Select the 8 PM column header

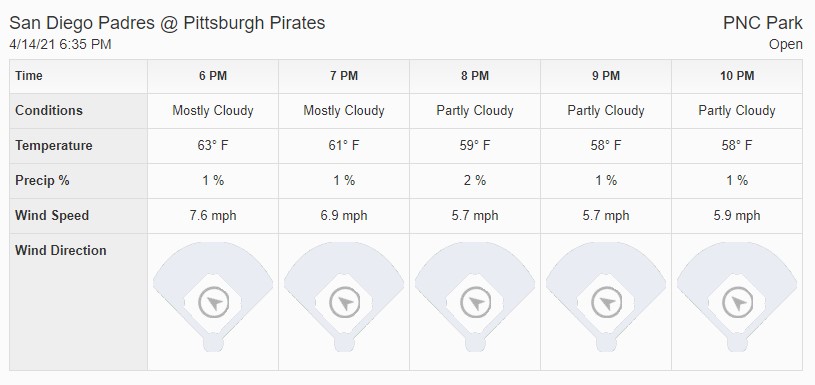tap(475, 76)
